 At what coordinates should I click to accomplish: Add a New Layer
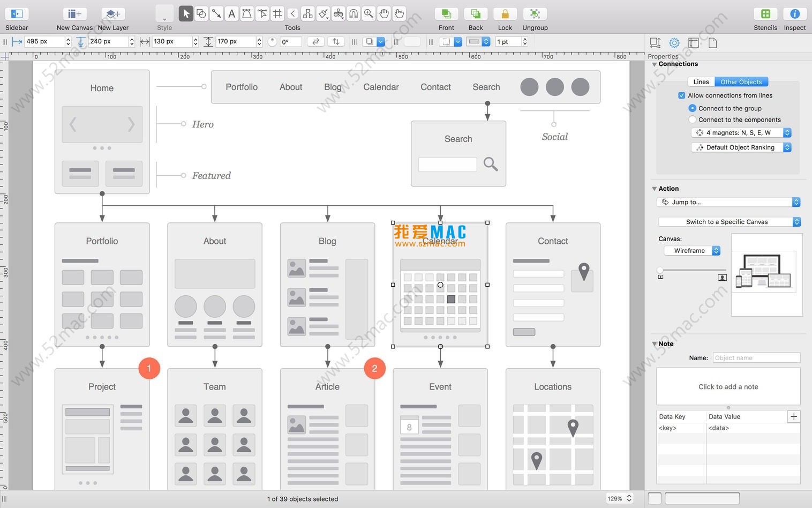pos(113,14)
